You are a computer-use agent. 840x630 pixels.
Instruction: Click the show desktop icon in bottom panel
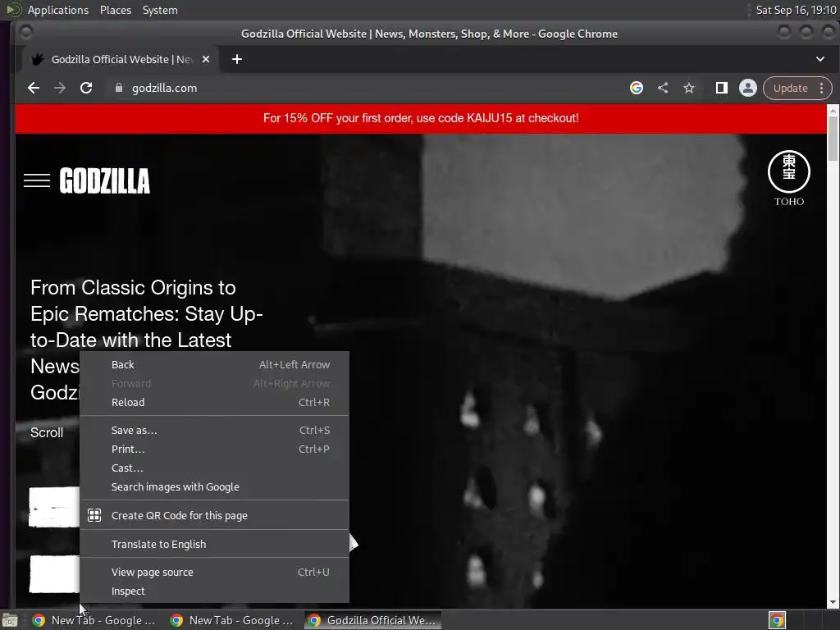10,620
